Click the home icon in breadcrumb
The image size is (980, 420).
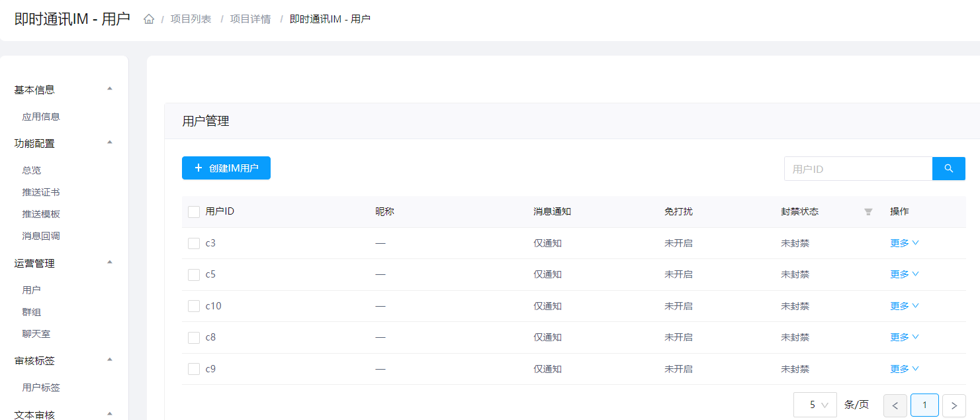pyautogui.click(x=149, y=19)
